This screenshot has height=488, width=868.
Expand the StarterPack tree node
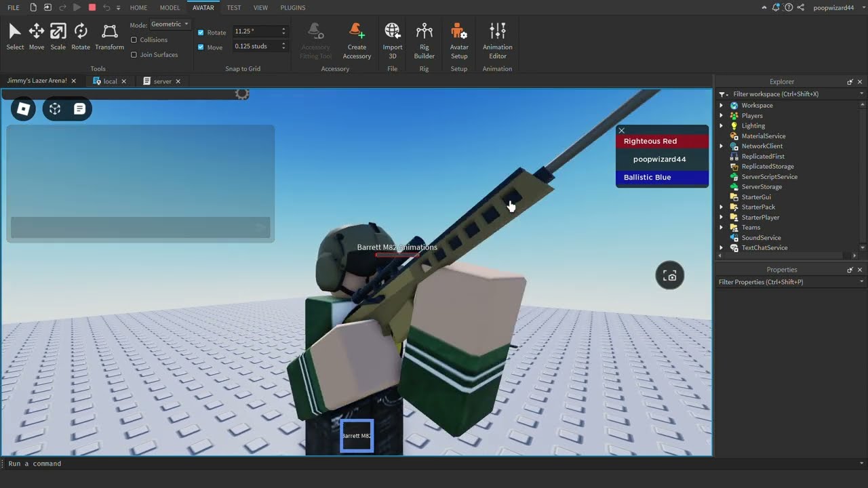point(722,207)
